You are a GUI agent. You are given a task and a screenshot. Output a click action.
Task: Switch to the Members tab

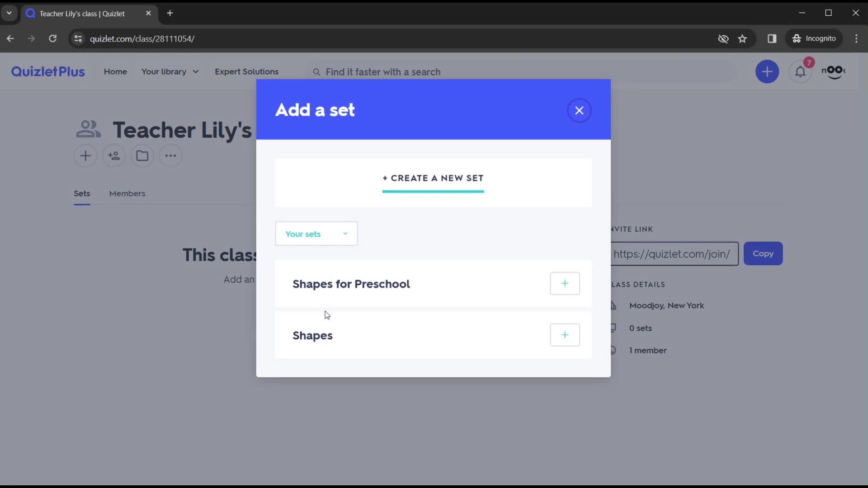click(x=127, y=193)
